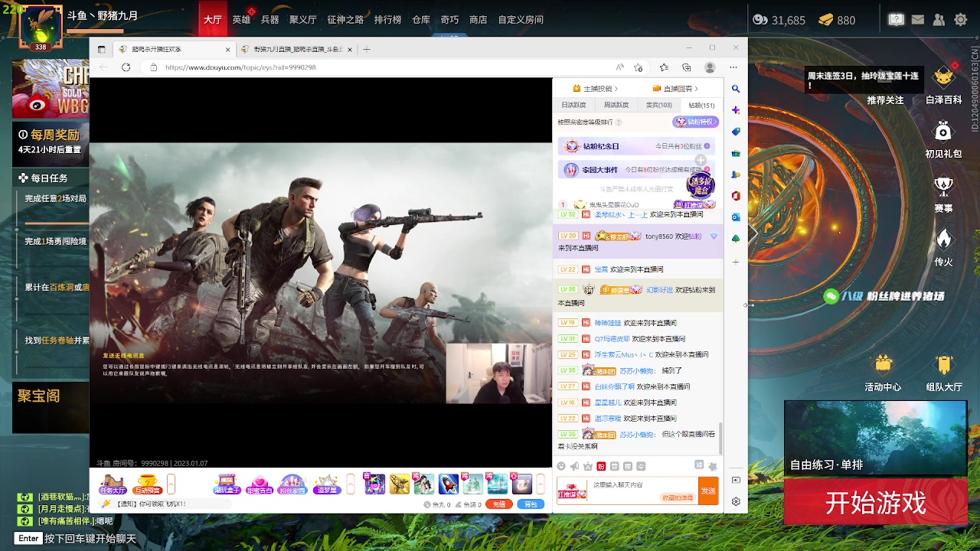Open 自定义房间 menu
This screenshot has width=980, height=551.
tap(521, 20)
